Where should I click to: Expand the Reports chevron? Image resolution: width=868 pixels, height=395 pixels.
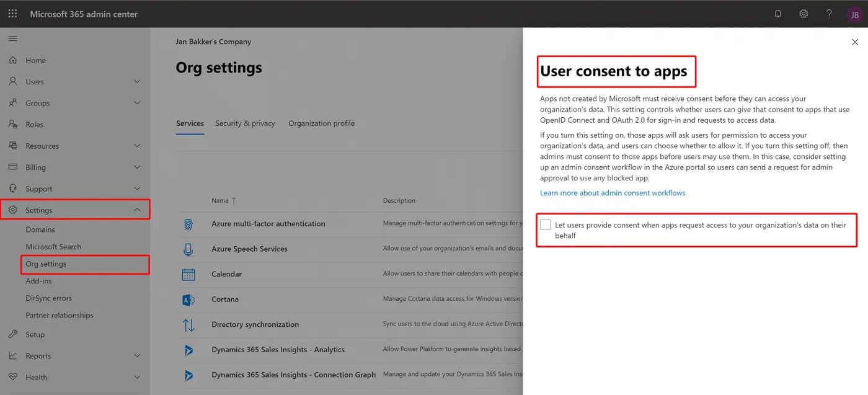tap(137, 356)
